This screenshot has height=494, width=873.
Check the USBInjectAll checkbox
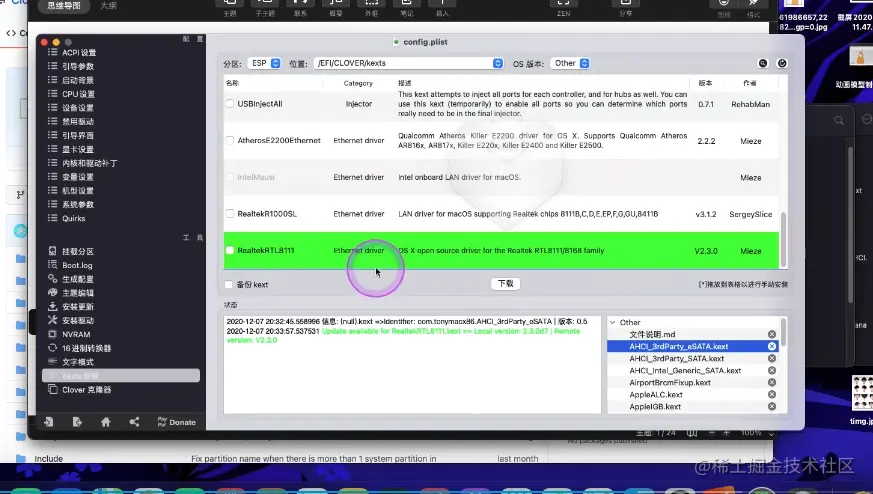(x=230, y=104)
